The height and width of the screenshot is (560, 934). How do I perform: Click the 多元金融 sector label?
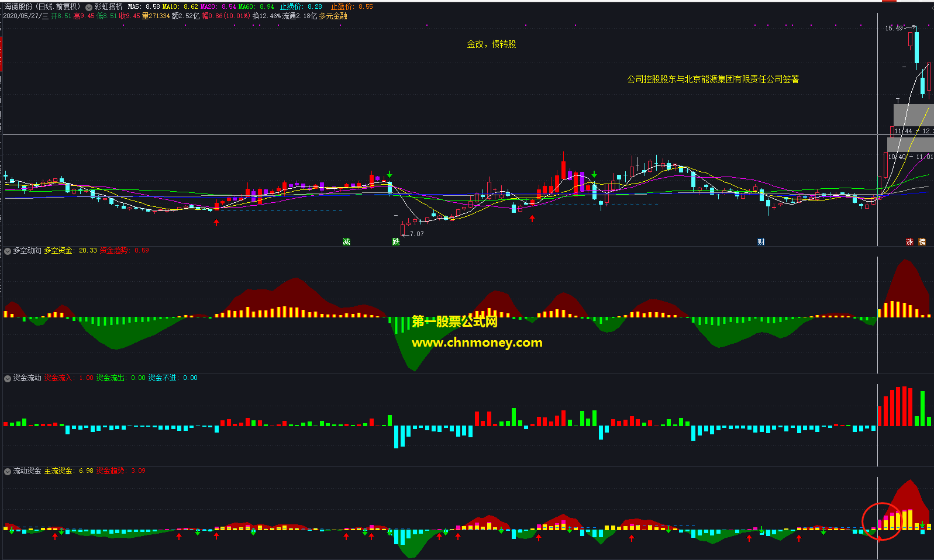tap(333, 16)
